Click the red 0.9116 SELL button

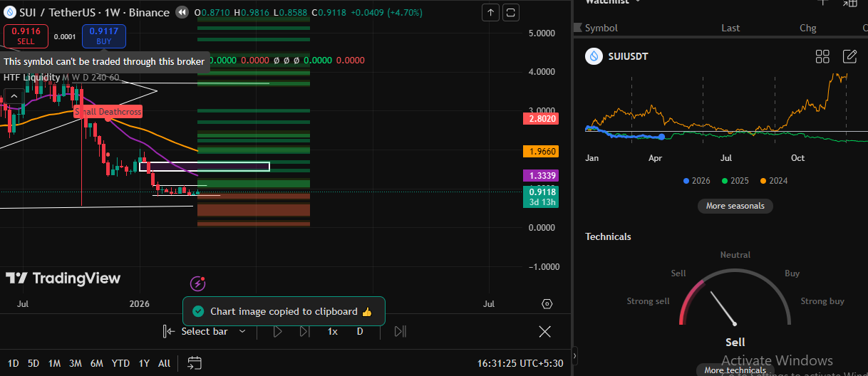tap(26, 36)
